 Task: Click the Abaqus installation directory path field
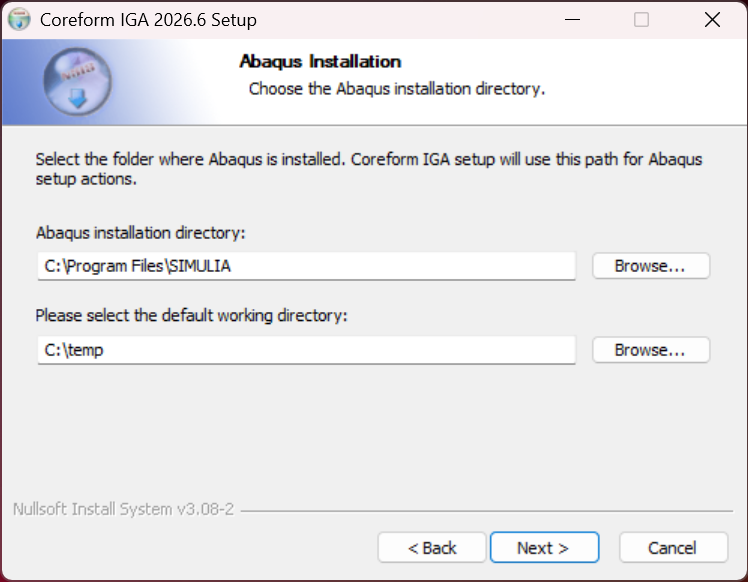tap(307, 266)
